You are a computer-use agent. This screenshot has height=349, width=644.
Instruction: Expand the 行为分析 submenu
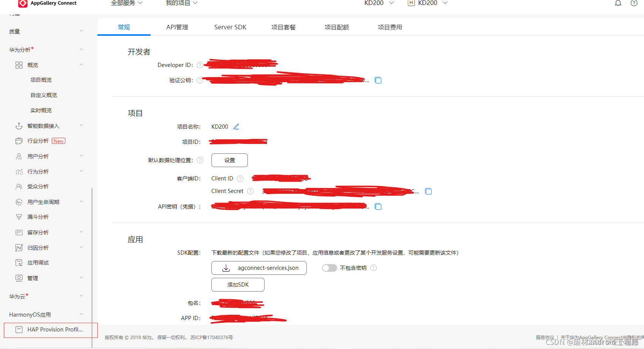pyautogui.click(x=81, y=171)
